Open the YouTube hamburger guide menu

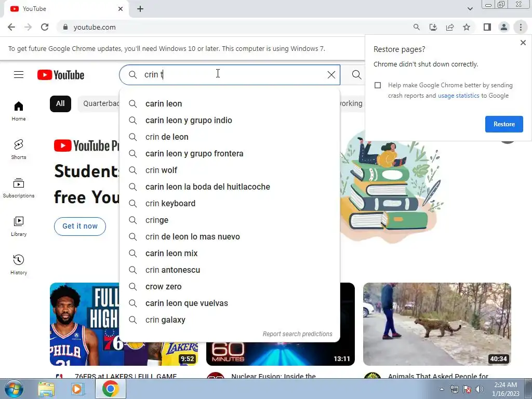[x=19, y=75]
